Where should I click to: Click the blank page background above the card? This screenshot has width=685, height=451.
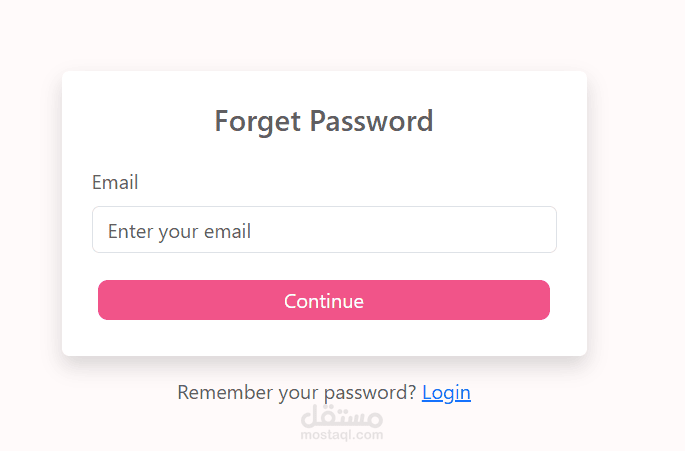pyautogui.click(x=324, y=35)
